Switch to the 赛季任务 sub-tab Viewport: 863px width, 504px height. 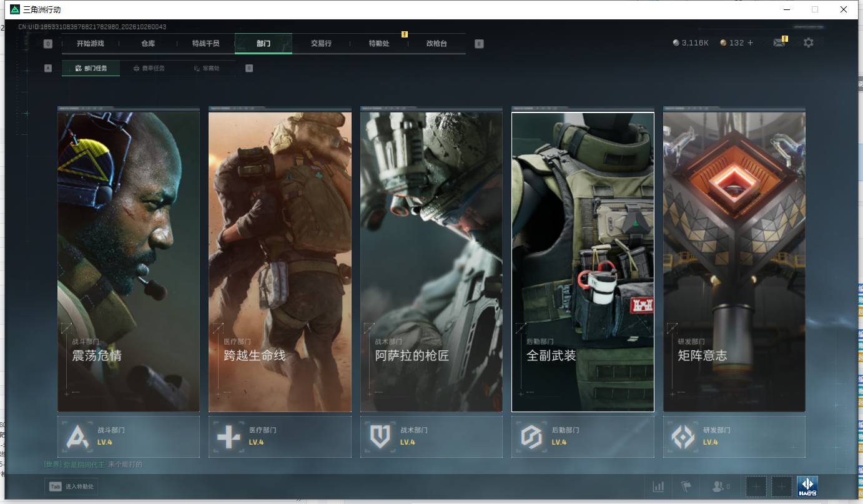click(x=149, y=68)
